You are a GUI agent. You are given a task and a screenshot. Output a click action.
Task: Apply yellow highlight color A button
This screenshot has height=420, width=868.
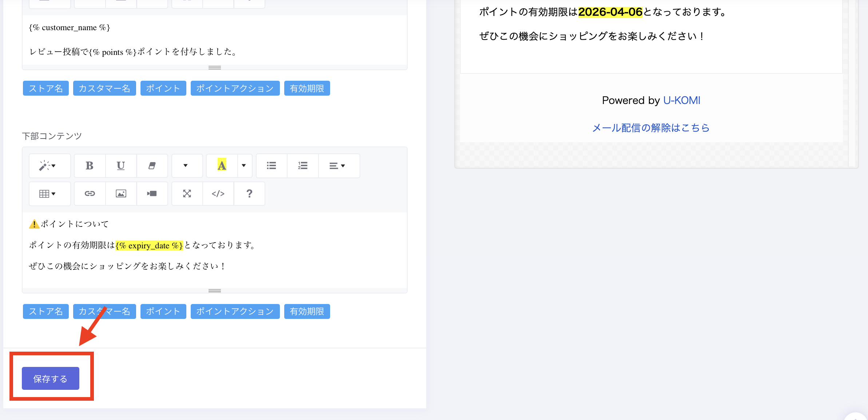pos(222,166)
